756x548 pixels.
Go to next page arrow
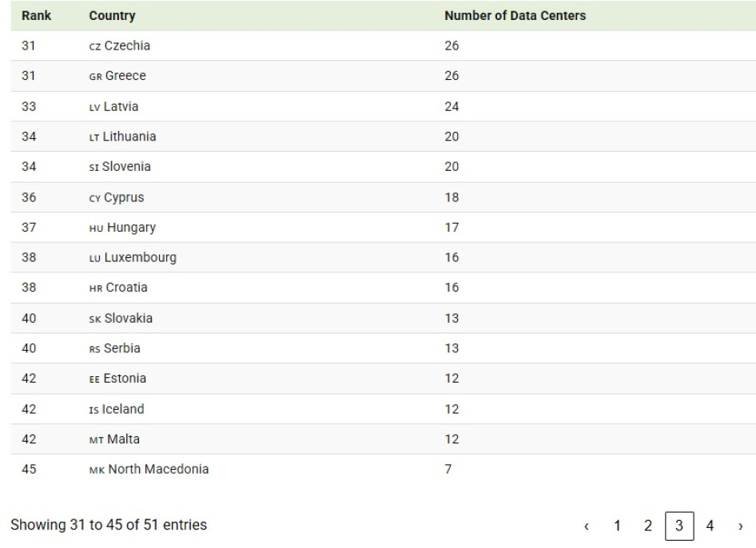[741, 526]
